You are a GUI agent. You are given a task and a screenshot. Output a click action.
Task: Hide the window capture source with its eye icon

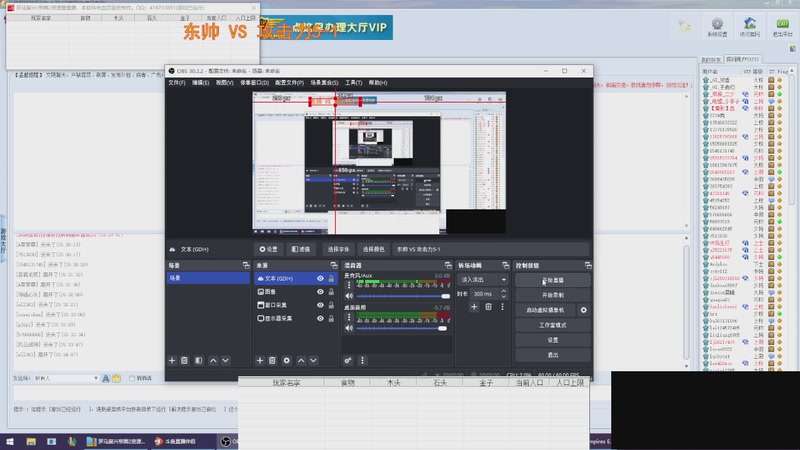click(320, 305)
